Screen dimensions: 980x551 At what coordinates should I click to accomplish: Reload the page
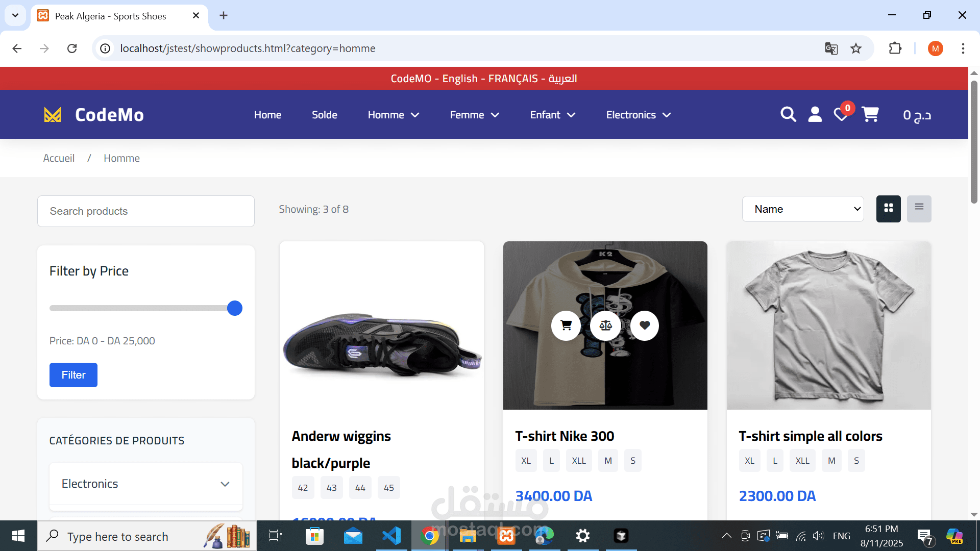[x=72, y=48]
